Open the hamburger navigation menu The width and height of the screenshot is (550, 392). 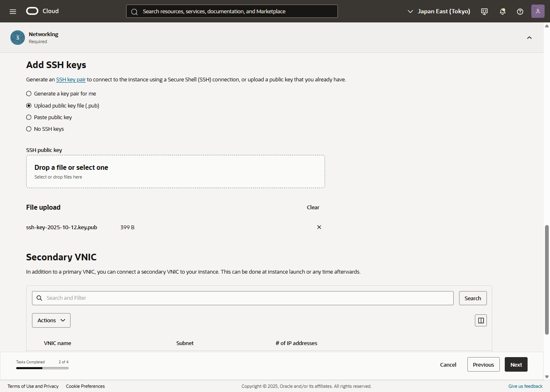point(13,11)
